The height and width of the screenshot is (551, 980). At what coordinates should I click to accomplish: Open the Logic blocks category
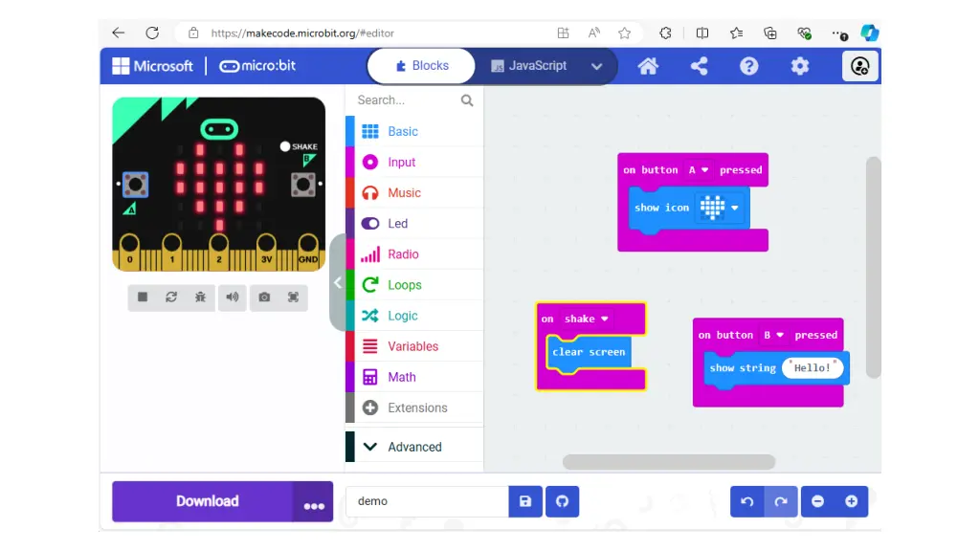[x=414, y=316]
